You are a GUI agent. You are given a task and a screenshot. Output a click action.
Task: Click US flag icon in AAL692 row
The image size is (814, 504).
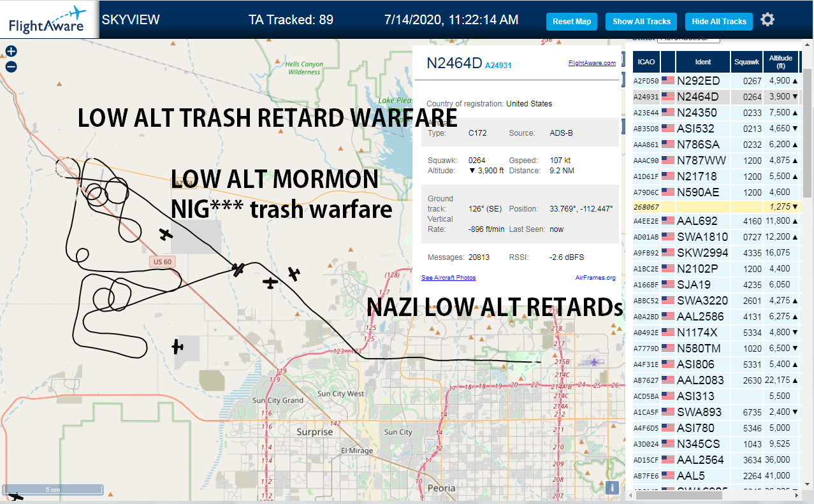[x=668, y=221]
